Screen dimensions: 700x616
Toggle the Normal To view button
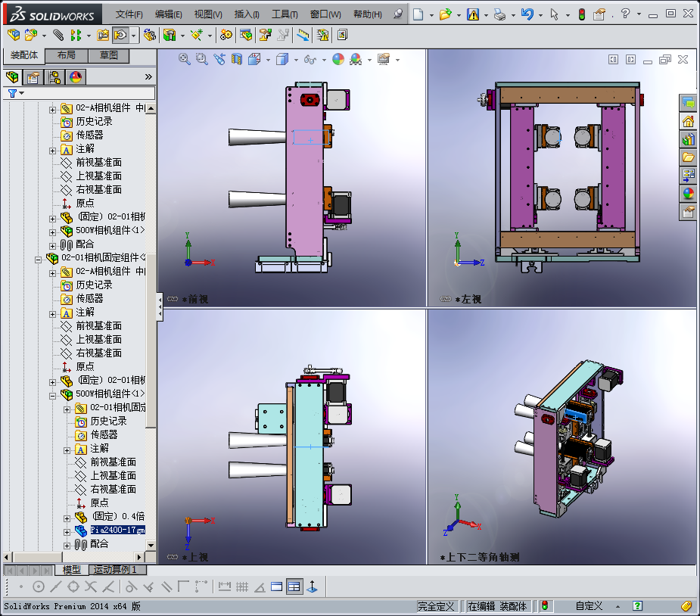tap(312, 586)
